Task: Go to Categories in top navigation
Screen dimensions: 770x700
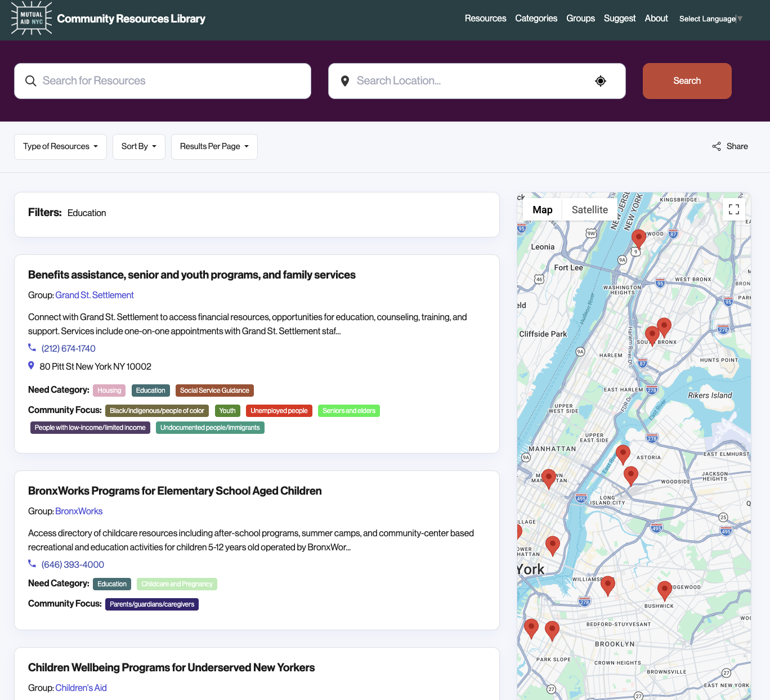Action: point(536,19)
